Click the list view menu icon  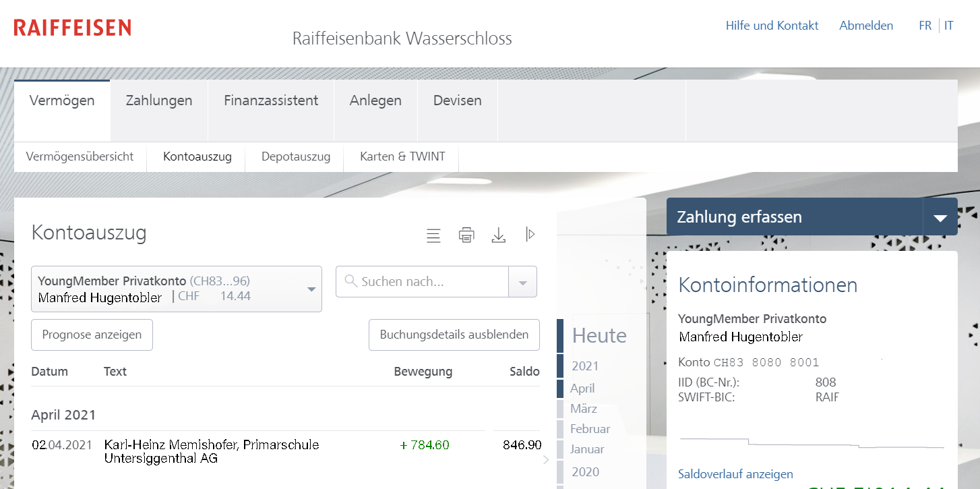coord(433,235)
